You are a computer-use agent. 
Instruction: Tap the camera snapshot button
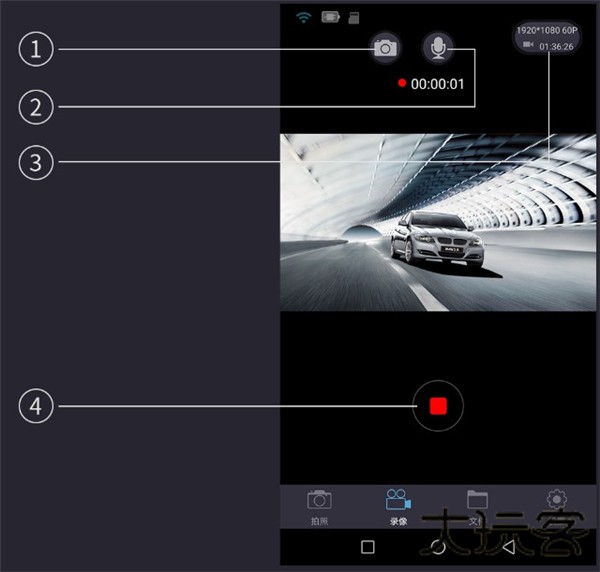coord(385,48)
